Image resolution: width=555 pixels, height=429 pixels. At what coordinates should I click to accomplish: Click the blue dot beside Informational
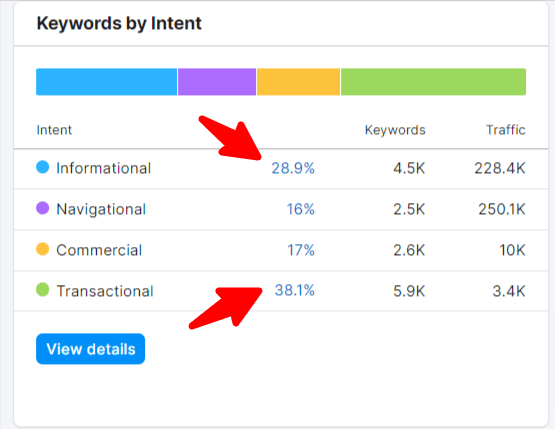click(x=42, y=167)
